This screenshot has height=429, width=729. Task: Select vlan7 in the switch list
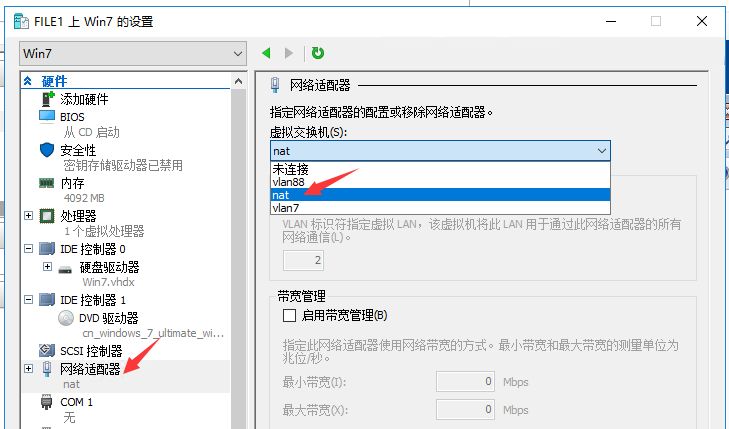(440, 208)
